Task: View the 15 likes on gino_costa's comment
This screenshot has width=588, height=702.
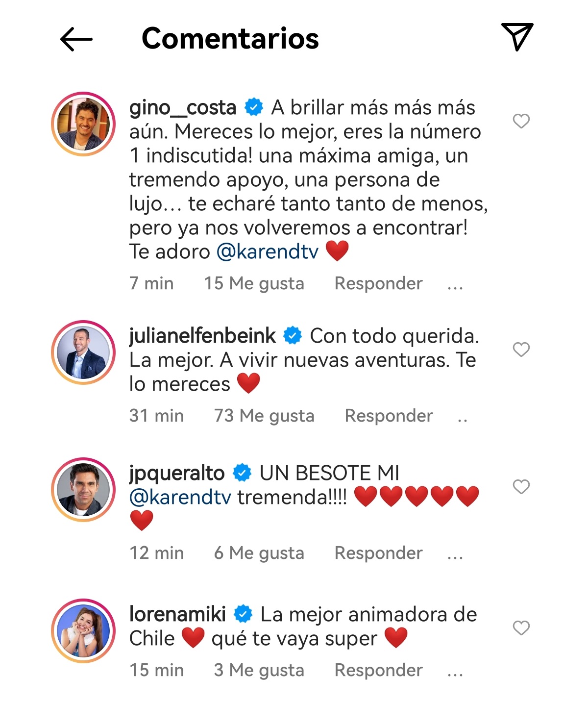Action: click(x=254, y=283)
